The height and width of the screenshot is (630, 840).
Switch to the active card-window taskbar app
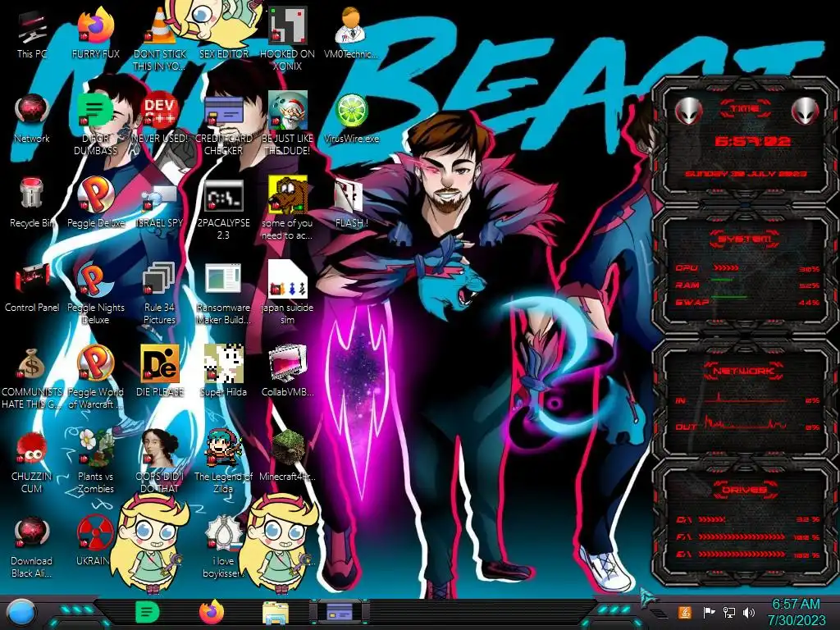click(x=339, y=612)
